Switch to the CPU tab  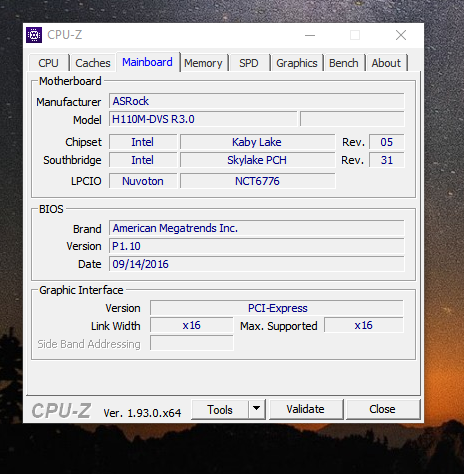click(x=48, y=63)
